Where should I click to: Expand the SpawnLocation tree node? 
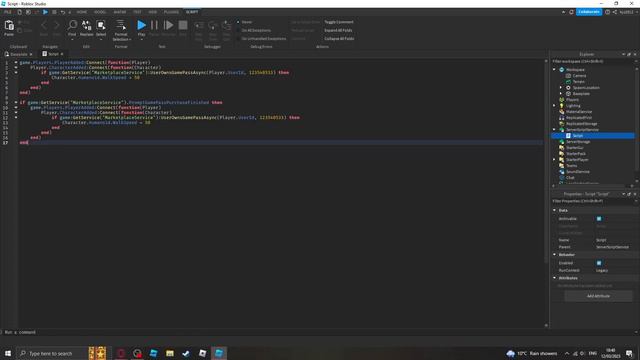pyautogui.click(x=561, y=88)
